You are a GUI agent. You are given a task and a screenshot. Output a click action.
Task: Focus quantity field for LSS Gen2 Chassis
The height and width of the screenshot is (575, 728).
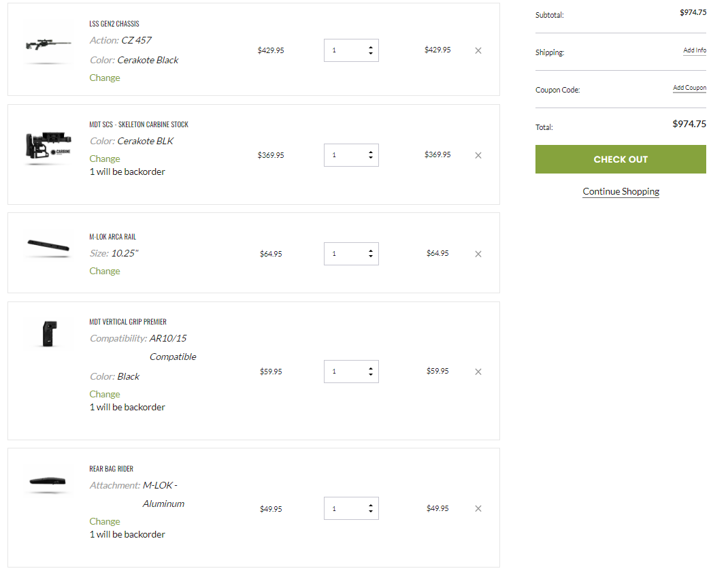point(351,50)
